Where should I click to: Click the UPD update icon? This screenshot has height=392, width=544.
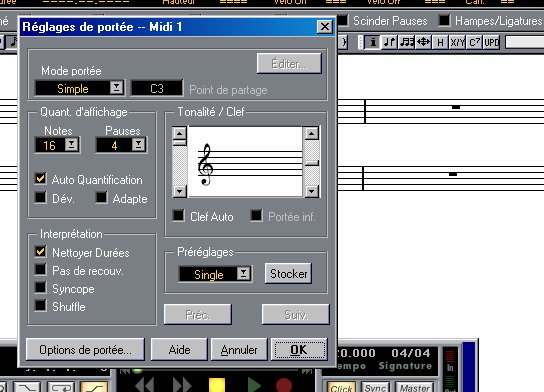click(x=491, y=42)
